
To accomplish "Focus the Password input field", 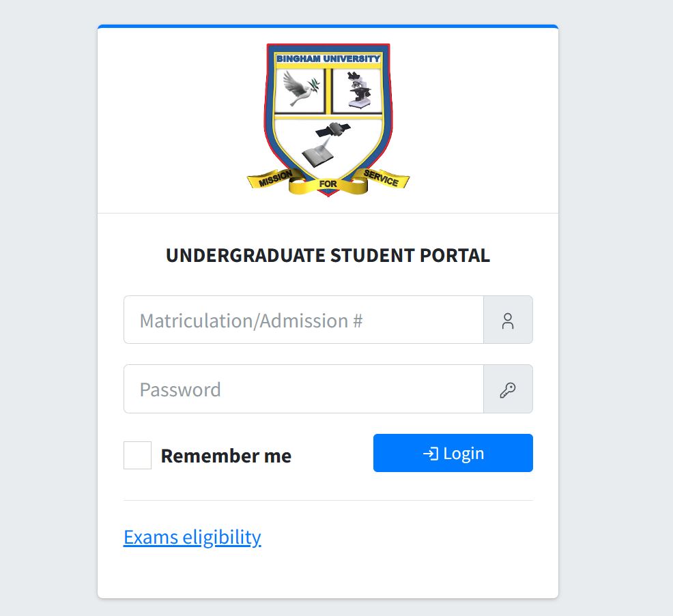I will coord(303,390).
